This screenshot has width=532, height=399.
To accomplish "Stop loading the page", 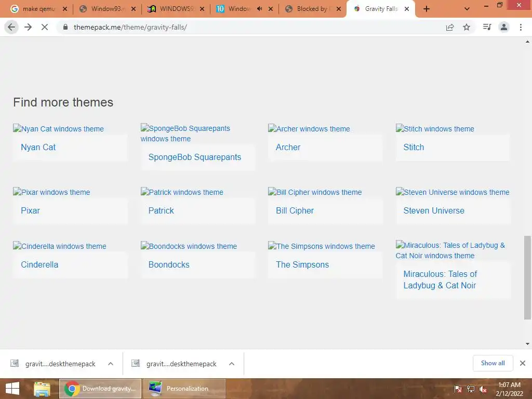I will click(x=45, y=27).
